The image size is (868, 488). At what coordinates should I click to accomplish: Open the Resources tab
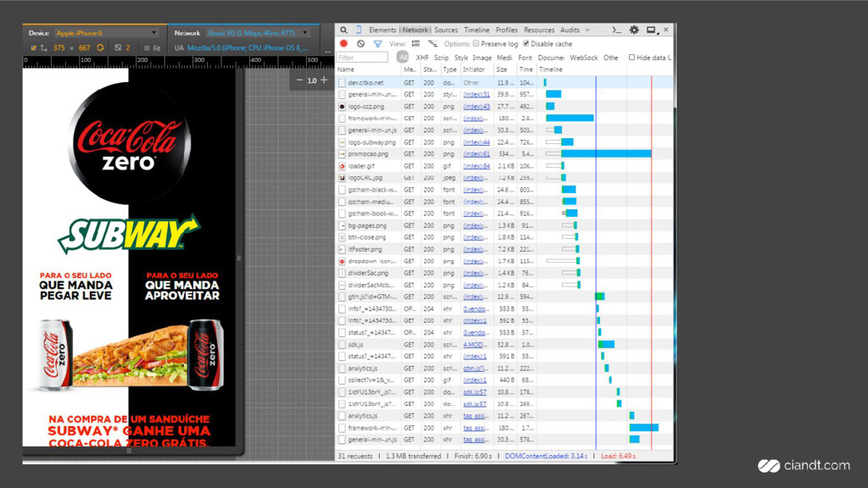pyautogui.click(x=538, y=30)
